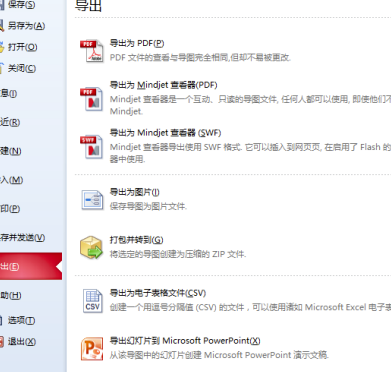Click the pack and go box icon
Screen dimensions: 391x372
(x=91, y=247)
